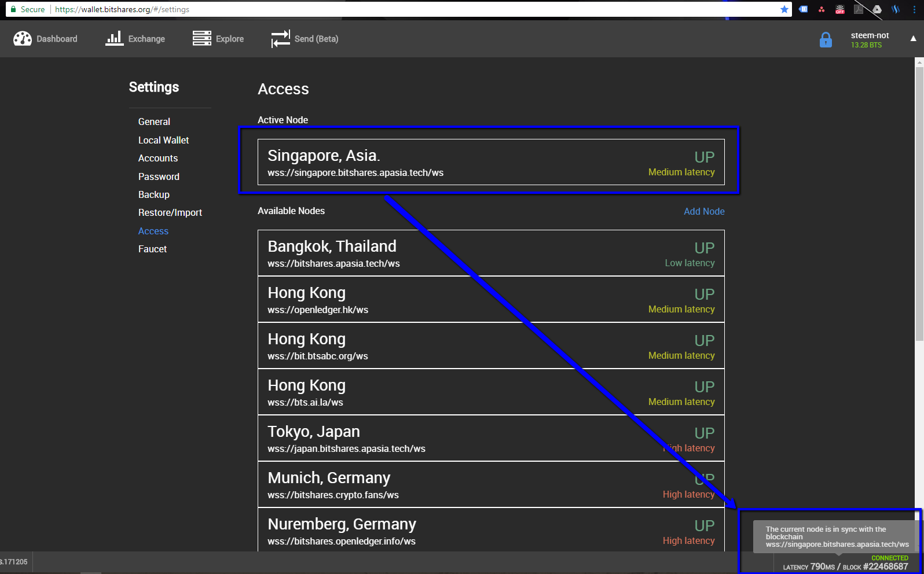Click the Explore navigation label
This screenshot has width=924, height=574.
230,39
